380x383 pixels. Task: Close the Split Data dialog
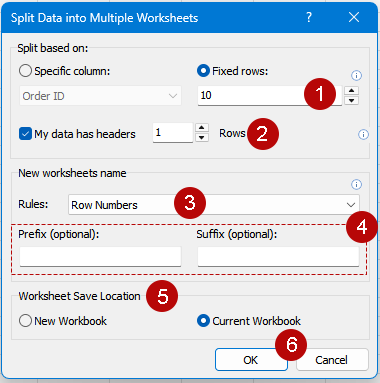pyautogui.click(x=354, y=17)
